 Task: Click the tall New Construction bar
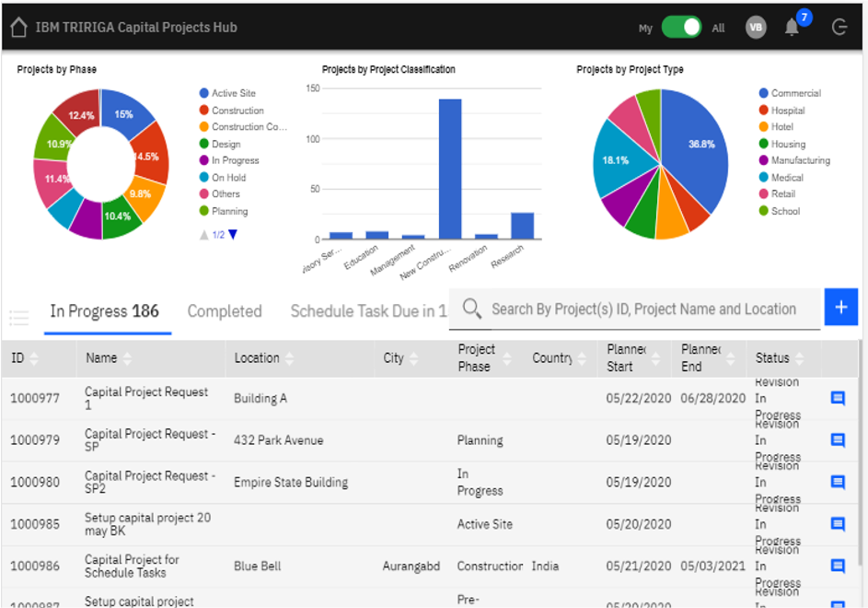[450, 170]
